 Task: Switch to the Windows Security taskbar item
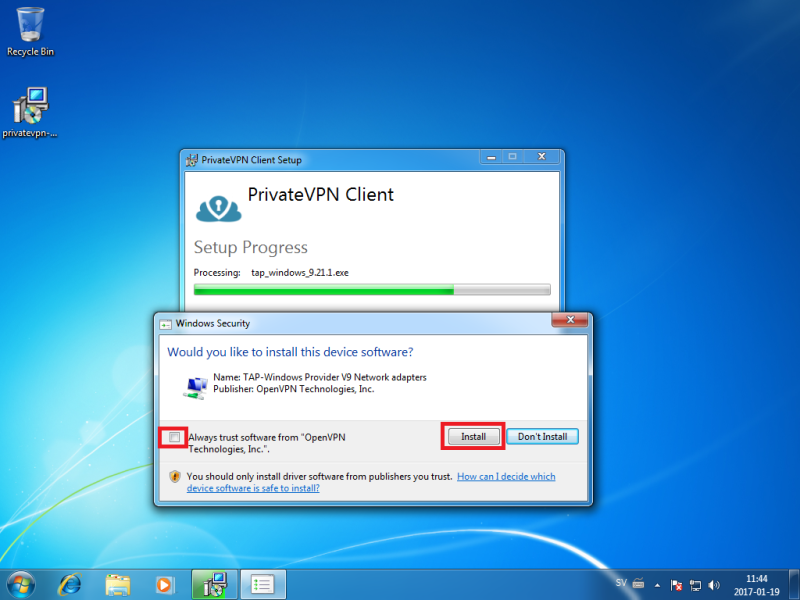coord(263,583)
